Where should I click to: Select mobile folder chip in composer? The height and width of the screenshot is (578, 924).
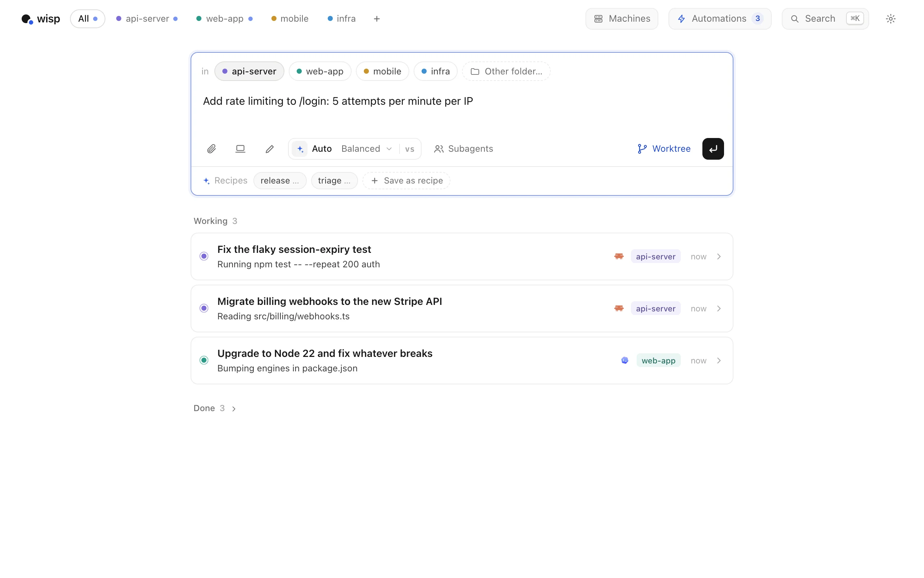pyautogui.click(x=382, y=71)
